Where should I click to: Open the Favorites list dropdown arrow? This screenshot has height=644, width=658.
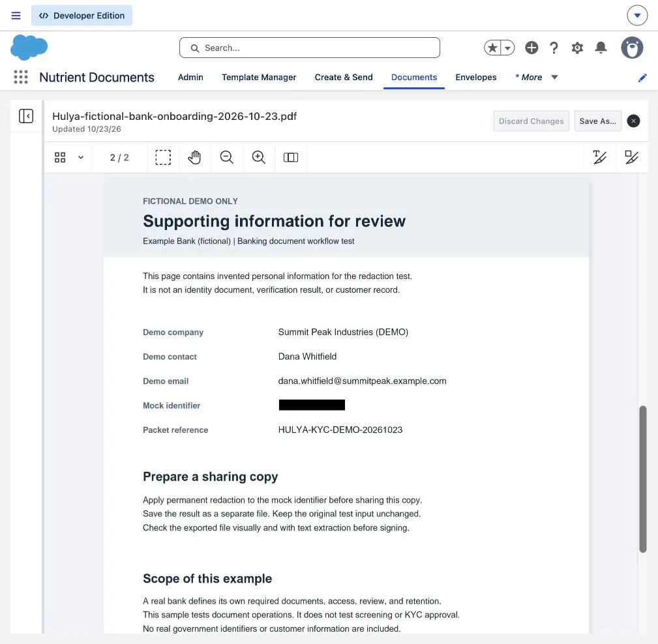click(x=508, y=48)
